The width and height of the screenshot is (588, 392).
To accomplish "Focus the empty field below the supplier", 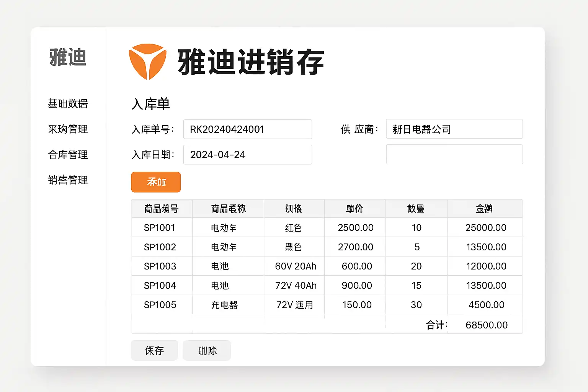I will click(x=454, y=154).
